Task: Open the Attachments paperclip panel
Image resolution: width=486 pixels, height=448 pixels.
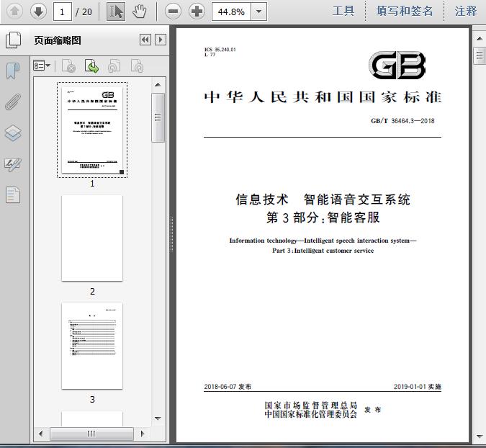Action: point(13,102)
